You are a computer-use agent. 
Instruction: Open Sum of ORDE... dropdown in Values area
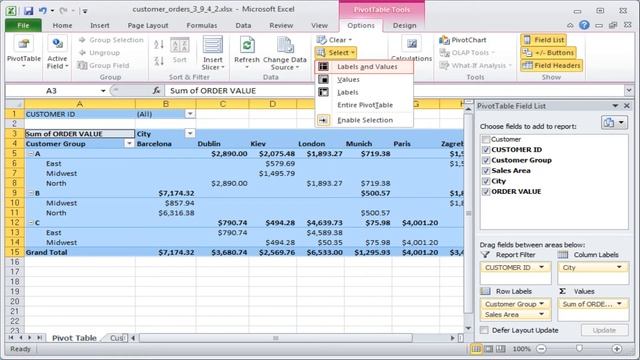pyautogui.click(x=619, y=304)
